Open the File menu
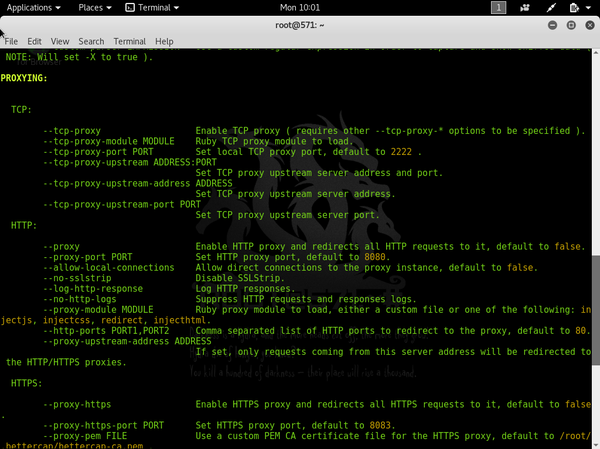The image size is (600, 449). coord(11,41)
